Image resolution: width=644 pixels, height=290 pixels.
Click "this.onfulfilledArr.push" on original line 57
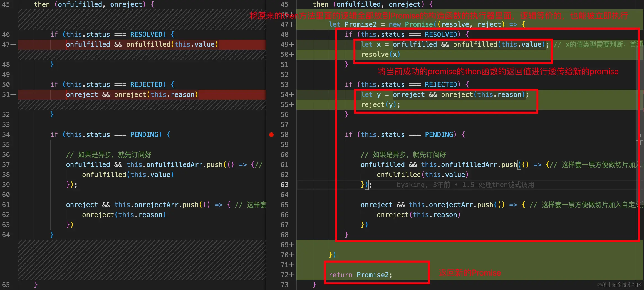point(175,165)
